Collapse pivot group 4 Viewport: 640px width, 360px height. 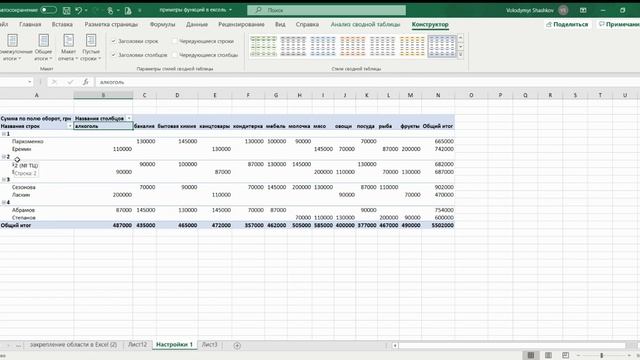[3, 202]
